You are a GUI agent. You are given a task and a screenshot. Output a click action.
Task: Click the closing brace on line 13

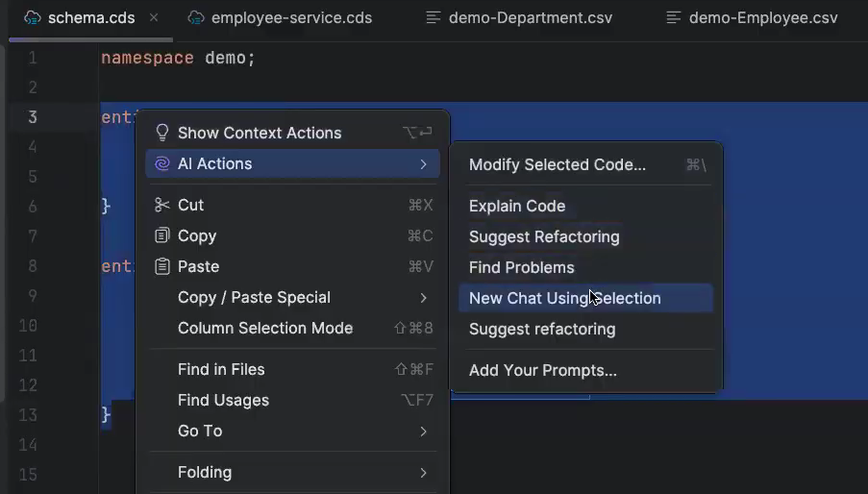point(106,415)
